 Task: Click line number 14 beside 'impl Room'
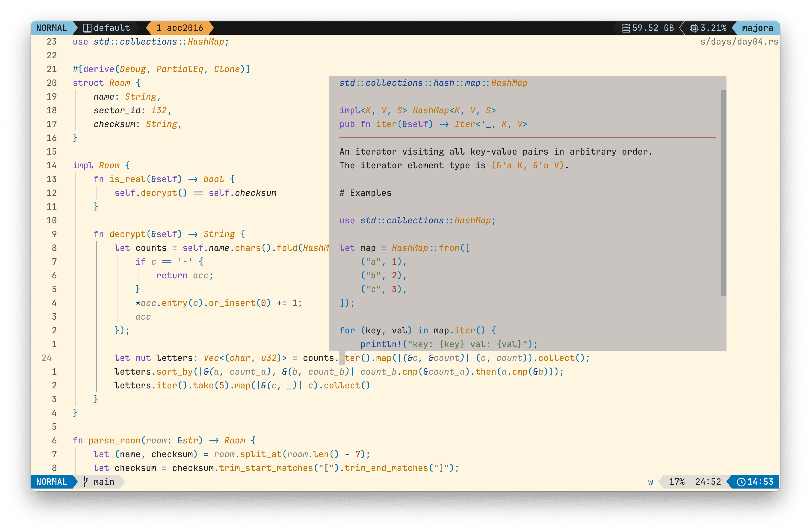[52, 166]
